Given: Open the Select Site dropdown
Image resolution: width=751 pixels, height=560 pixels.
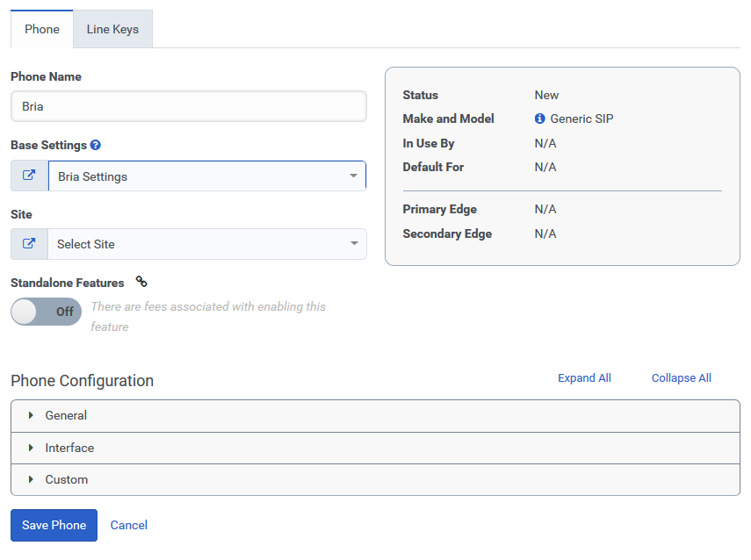Looking at the screenshot, I should pyautogui.click(x=207, y=244).
